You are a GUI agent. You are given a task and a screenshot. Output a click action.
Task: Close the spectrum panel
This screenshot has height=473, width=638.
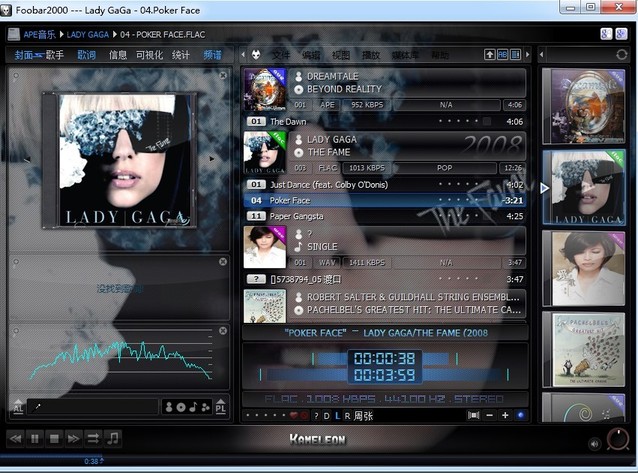click(x=223, y=331)
